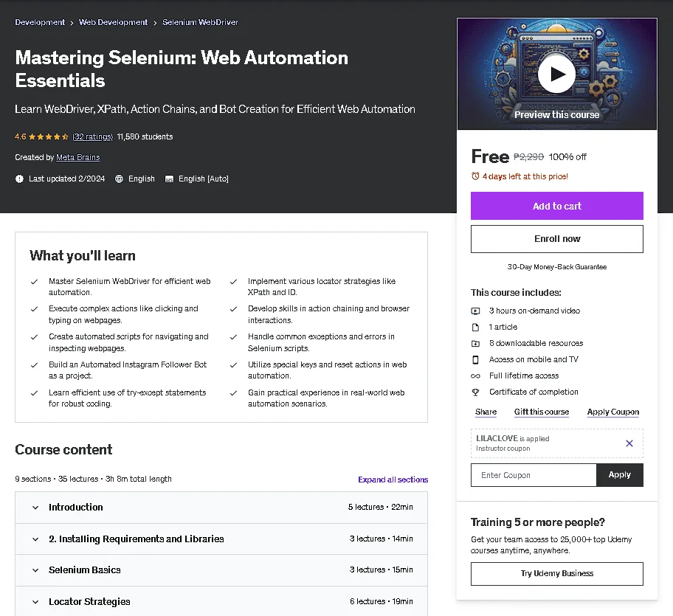
Task: Click the alarm clock icon beside days left
Action: coord(475,176)
